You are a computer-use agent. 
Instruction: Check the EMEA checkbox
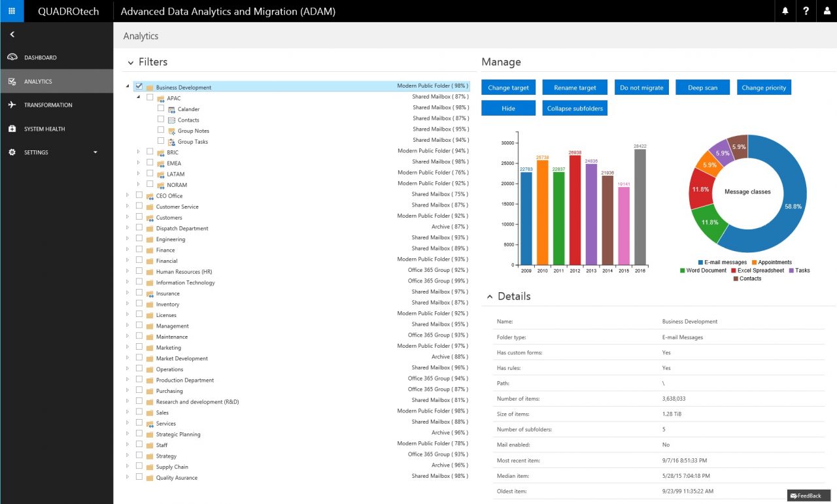[150, 162]
